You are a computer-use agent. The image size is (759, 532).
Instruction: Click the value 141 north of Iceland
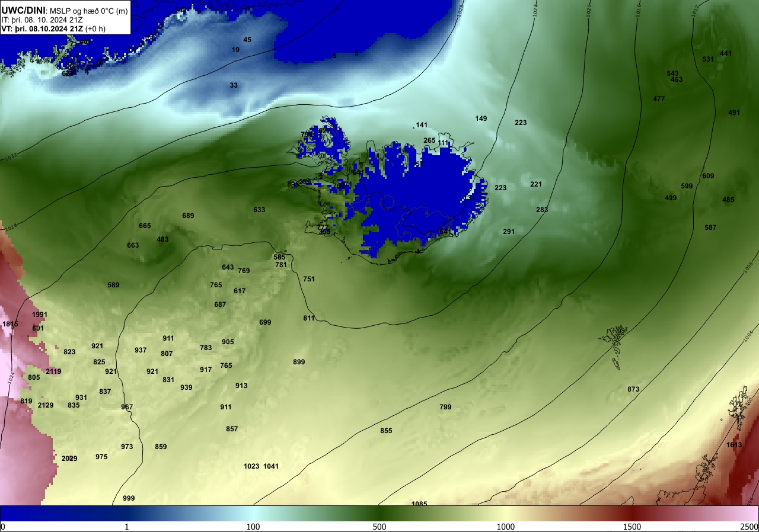tap(422, 125)
